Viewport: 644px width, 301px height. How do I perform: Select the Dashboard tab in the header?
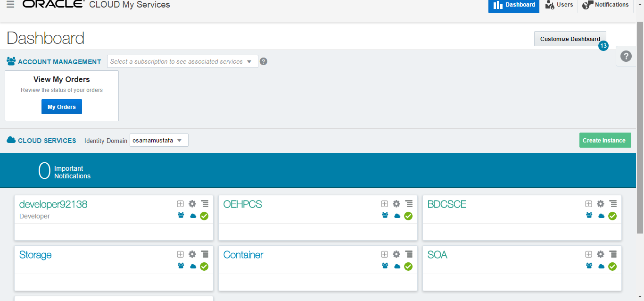point(513,5)
